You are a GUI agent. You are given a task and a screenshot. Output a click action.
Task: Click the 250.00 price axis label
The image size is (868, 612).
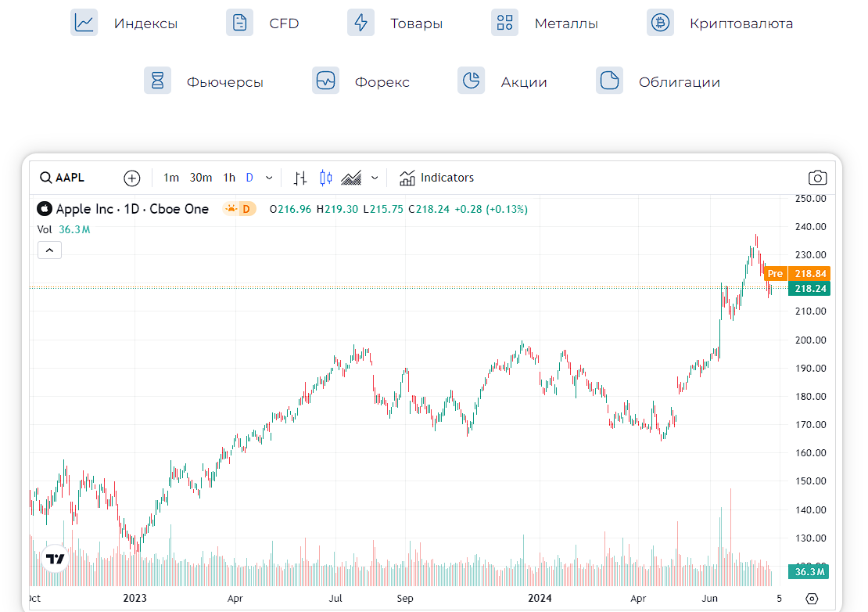pyautogui.click(x=810, y=198)
